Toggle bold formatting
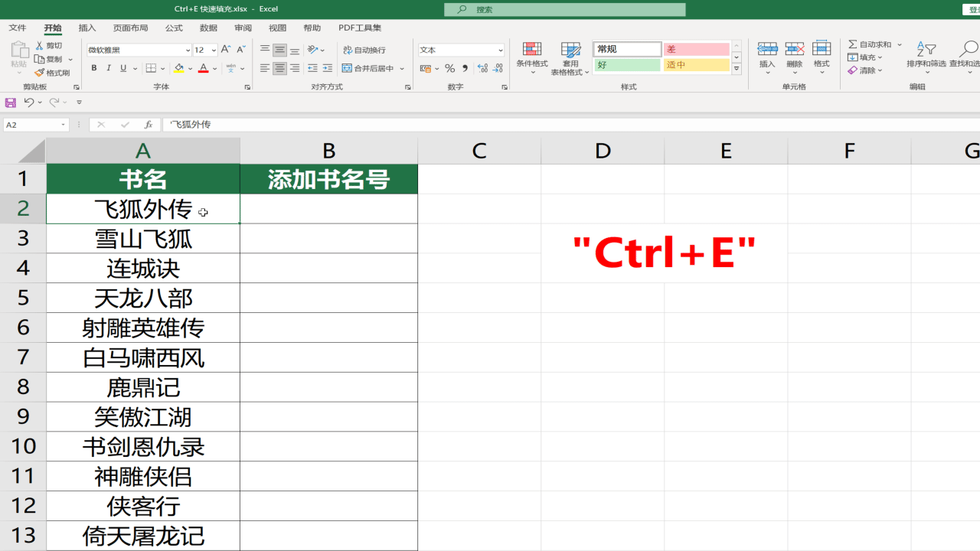The width and height of the screenshot is (980, 551). point(94,68)
